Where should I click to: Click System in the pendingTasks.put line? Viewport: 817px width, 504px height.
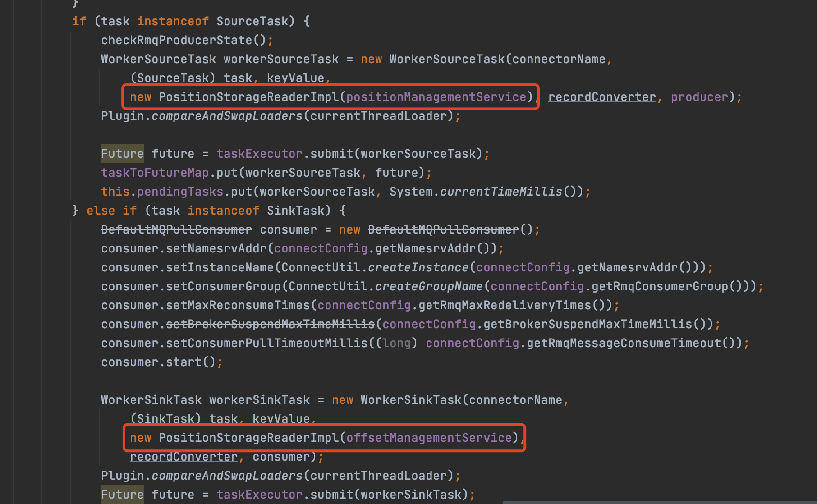pos(411,192)
